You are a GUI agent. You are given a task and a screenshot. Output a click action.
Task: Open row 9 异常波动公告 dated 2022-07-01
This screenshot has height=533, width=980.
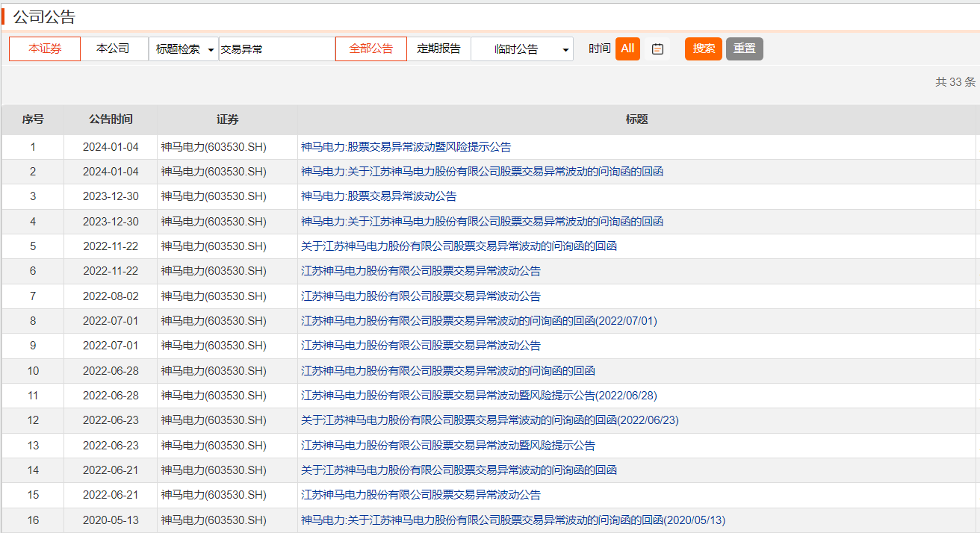(x=421, y=346)
